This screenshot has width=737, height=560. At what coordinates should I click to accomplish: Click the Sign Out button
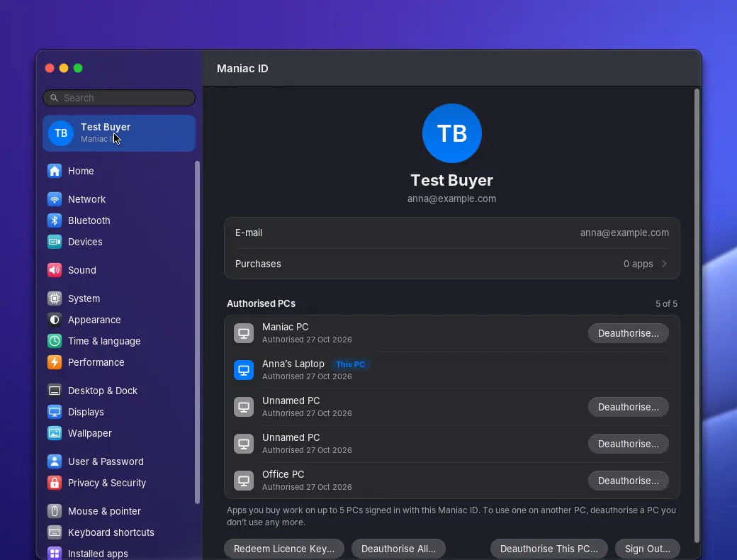[647, 549]
